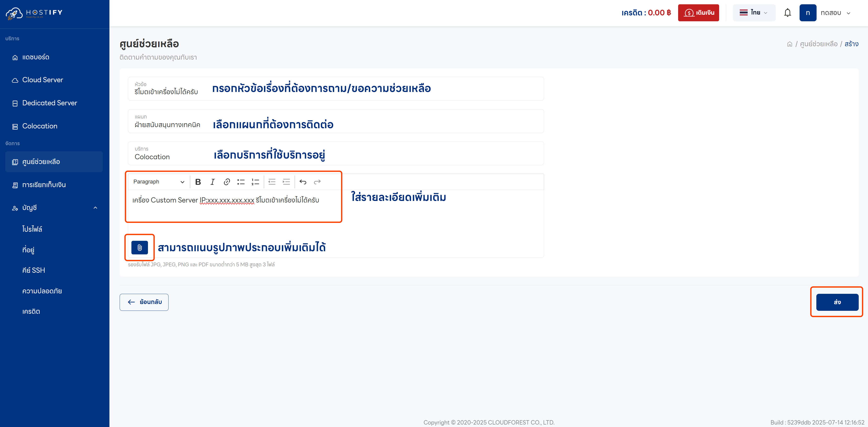Open the Paragraph style dropdown

click(158, 182)
